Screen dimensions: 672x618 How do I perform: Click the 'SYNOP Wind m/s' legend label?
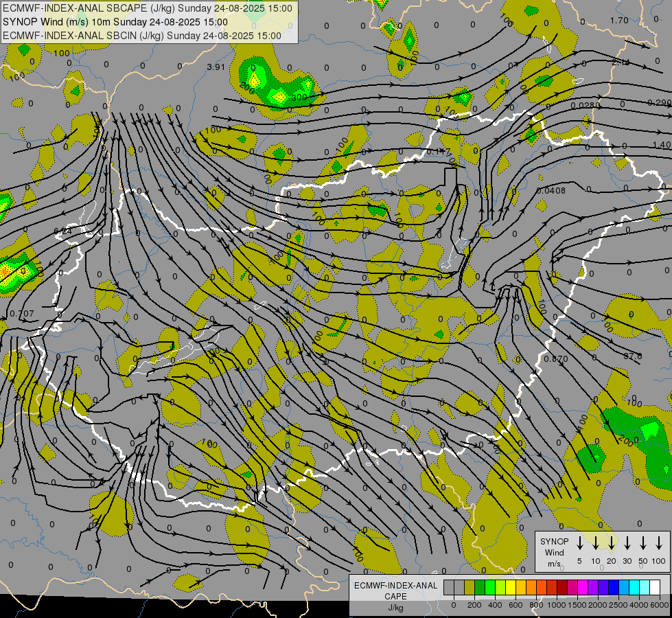554,552
